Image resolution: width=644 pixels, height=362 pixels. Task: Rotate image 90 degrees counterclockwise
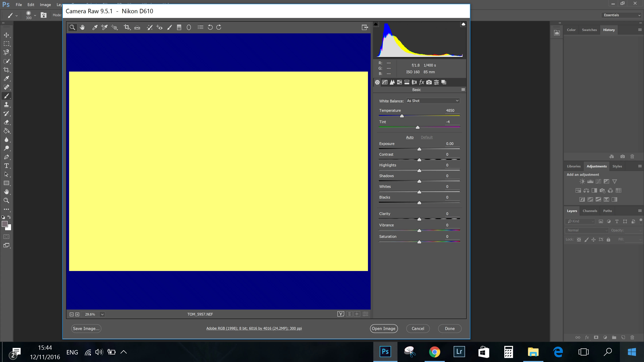pos(210,27)
